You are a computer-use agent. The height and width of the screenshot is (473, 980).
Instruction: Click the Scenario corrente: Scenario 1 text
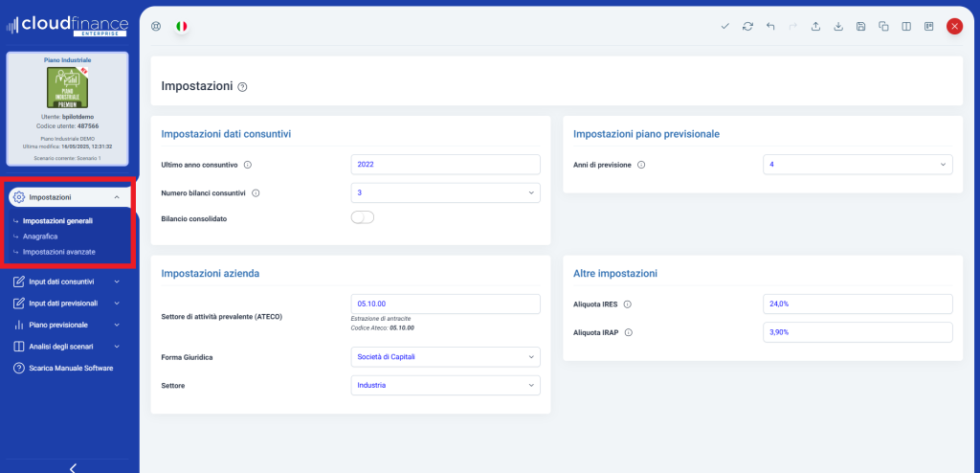68,158
